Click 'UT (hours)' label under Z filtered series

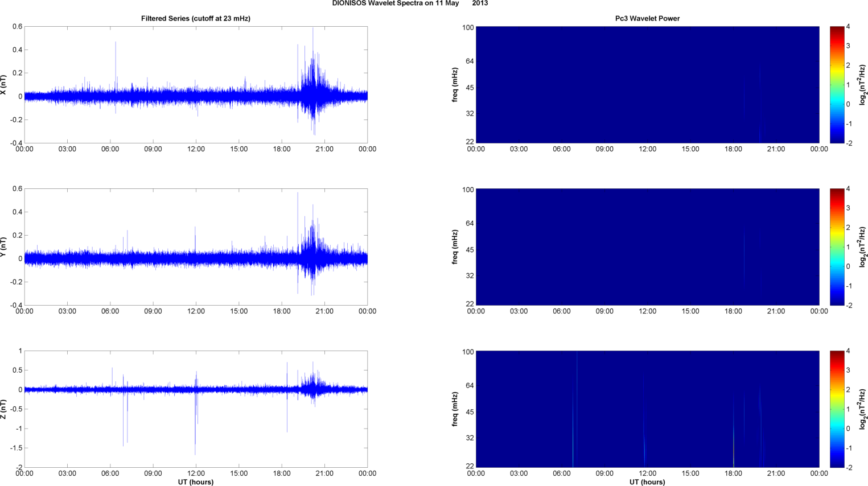[196, 482]
